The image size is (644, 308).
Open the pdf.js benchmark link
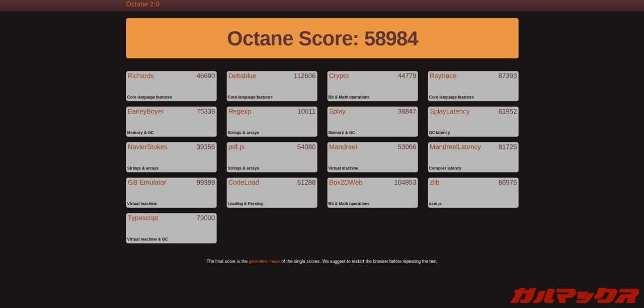236,147
